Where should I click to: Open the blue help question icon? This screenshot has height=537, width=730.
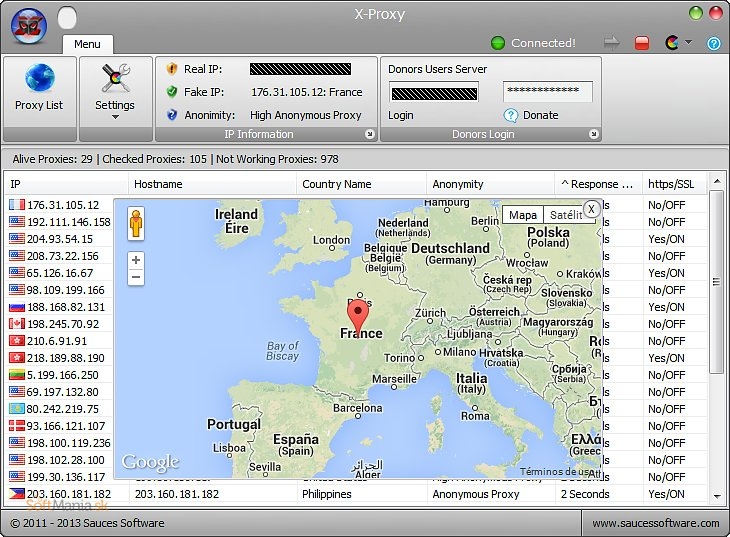pos(714,43)
